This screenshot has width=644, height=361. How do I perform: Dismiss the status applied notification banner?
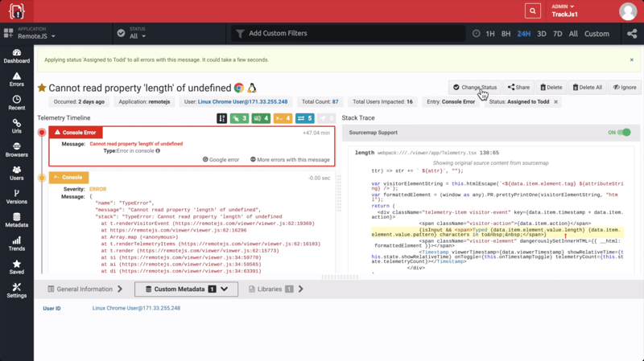tap(631, 59)
